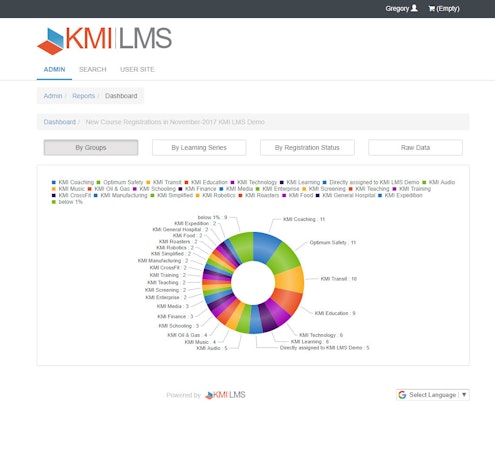Open the shopping cart icon
This screenshot has height=450, width=495.
[x=432, y=9]
